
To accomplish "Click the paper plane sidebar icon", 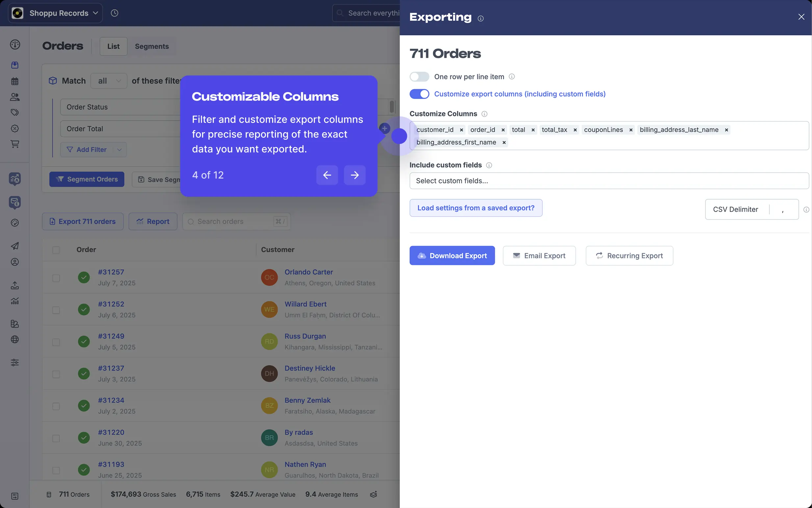I will (15, 246).
